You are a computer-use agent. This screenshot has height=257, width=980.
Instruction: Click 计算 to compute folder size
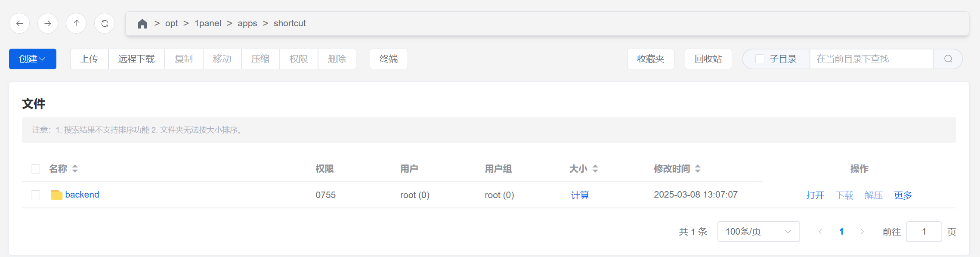[x=580, y=195]
